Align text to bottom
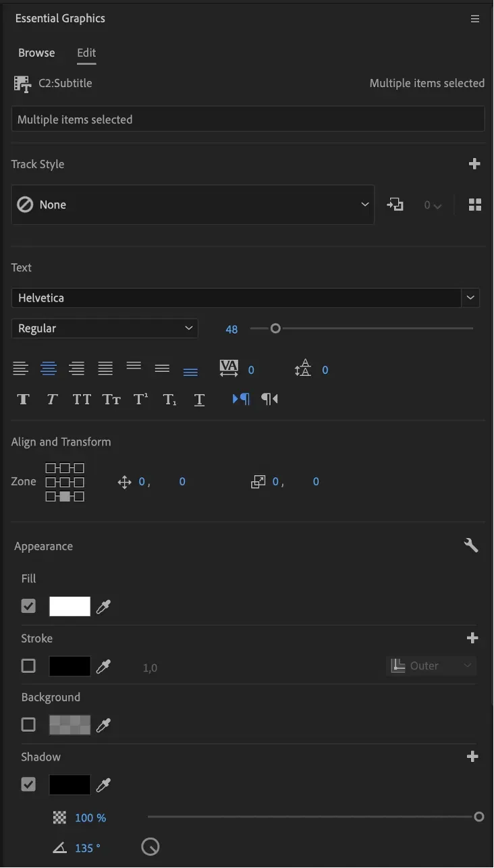 pos(191,371)
